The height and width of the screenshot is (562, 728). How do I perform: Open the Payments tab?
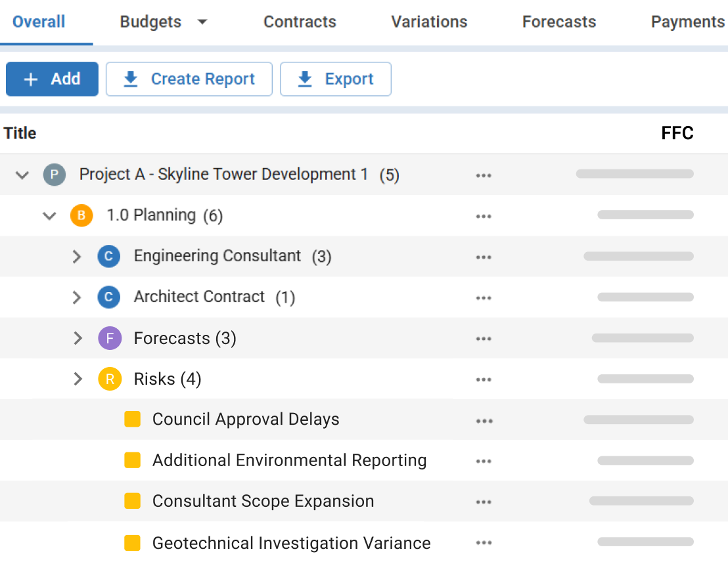(687, 21)
